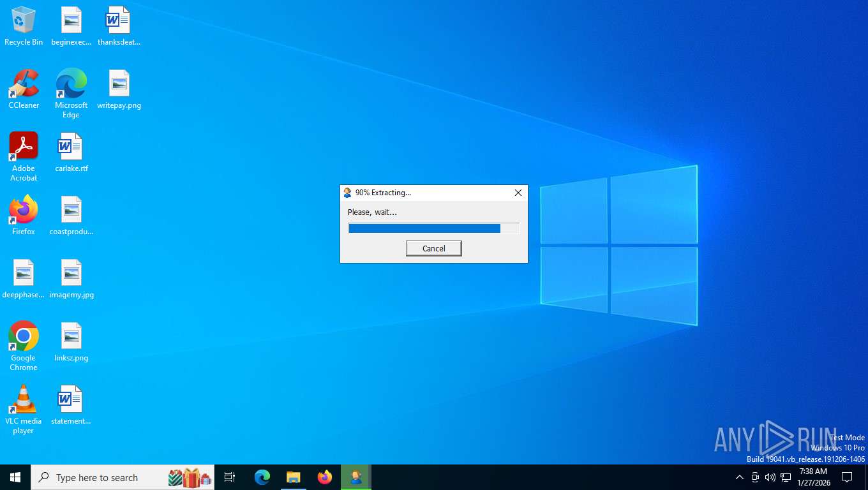The image size is (868, 490).
Task: Open the Microsoft Edge desktop shortcut
Action: coord(71,94)
